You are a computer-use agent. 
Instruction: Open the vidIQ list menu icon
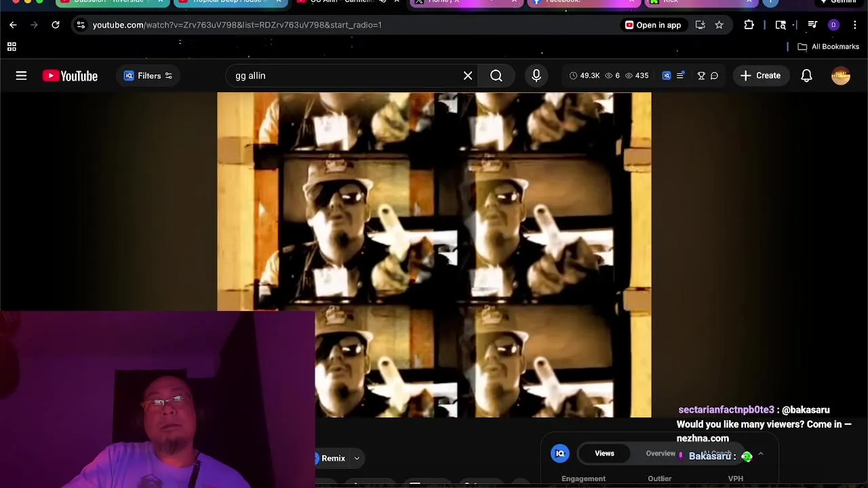(680, 76)
